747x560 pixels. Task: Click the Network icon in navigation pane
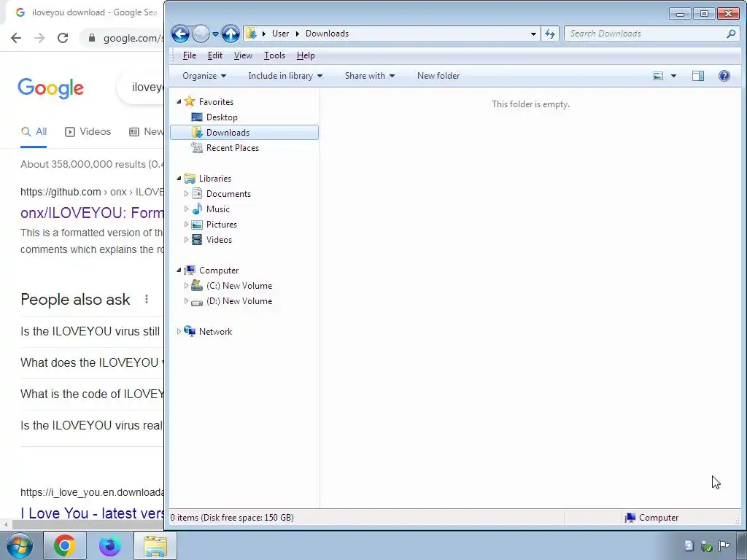click(190, 331)
